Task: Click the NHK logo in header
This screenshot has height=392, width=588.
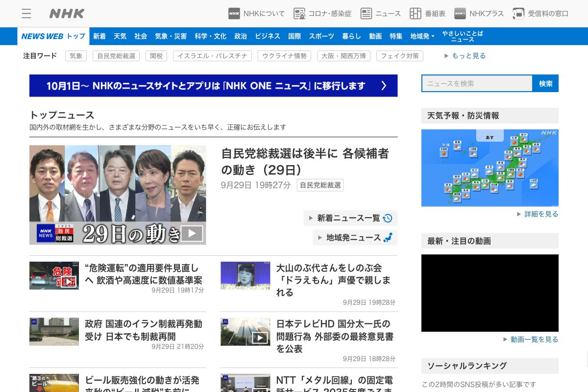Action: coord(67,13)
